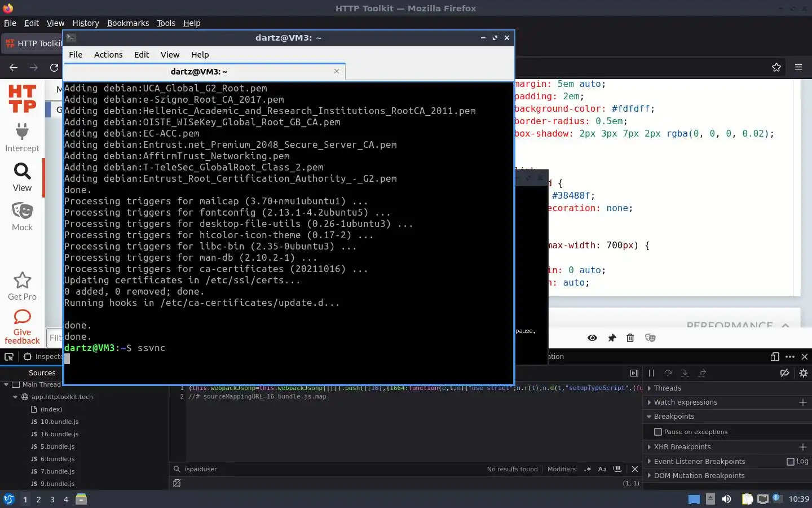Activate the devtools element picker icon
Screen dimensions: 812x508
[9, 357]
